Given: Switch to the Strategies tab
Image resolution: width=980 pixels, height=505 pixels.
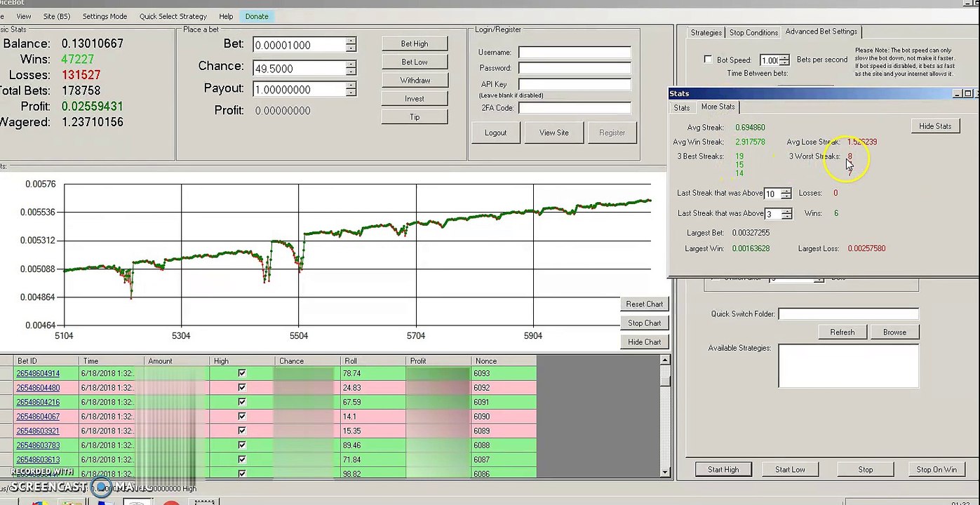Looking at the screenshot, I should coord(706,32).
